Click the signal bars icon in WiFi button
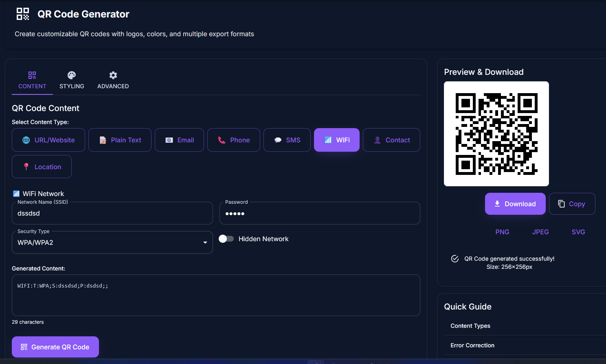This screenshot has width=606, height=364. click(328, 140)
